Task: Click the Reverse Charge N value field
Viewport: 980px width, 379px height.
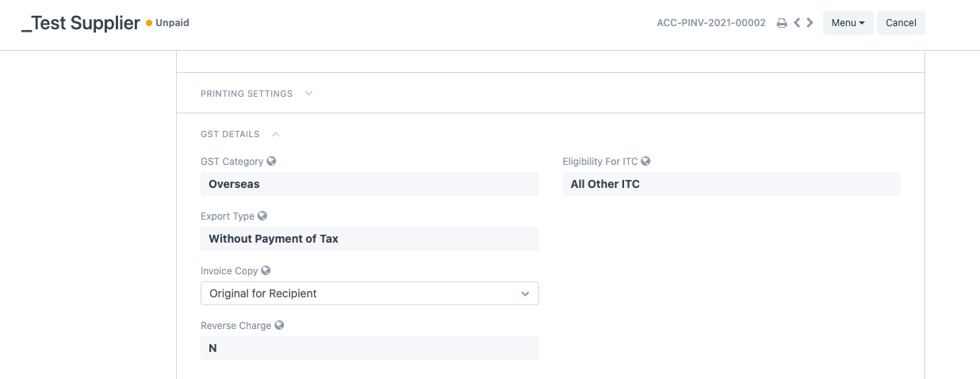Action: (x=369, y=348)
